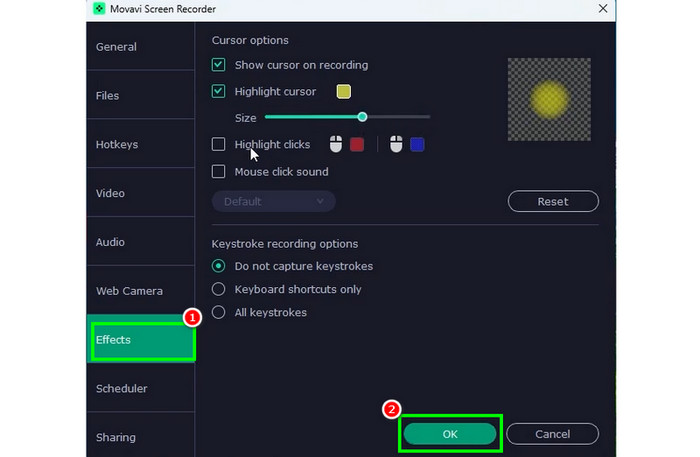Enable the Highlight clicks checkbox
Viewport: 700px width, 457px height.
click(x=218, y=144)
